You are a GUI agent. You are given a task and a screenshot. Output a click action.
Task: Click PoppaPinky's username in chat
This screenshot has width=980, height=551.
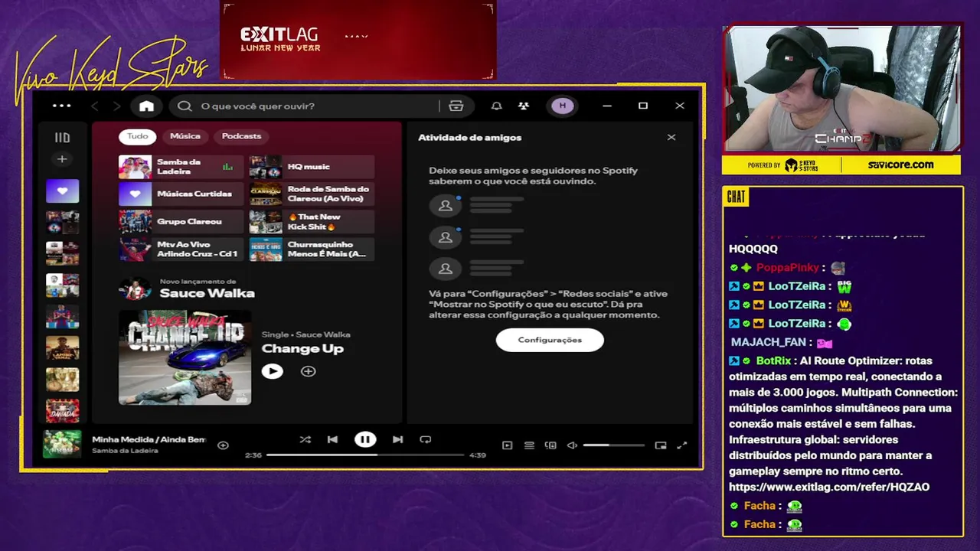[788, 268]
